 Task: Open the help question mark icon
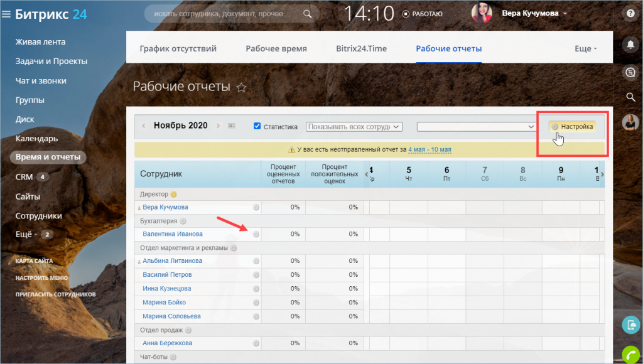tap(630, 14)
